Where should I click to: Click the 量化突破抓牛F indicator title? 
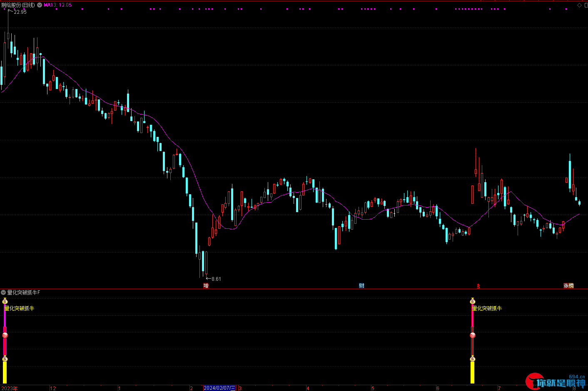click(24, 292)
